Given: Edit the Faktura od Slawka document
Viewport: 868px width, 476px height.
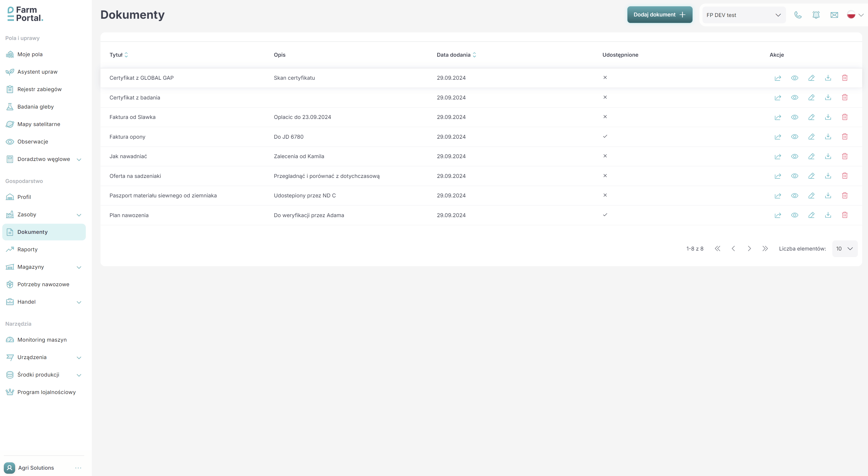Looking at the screenshot, I should pyautogui.click(x=811, y=117).
